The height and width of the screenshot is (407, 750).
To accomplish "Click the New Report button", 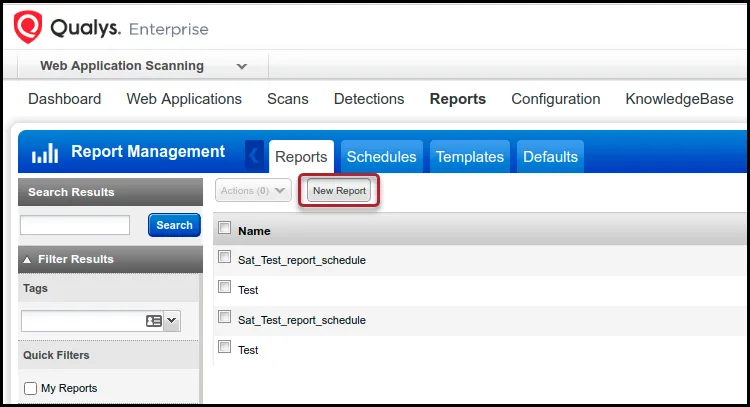I will click(339, 190).
